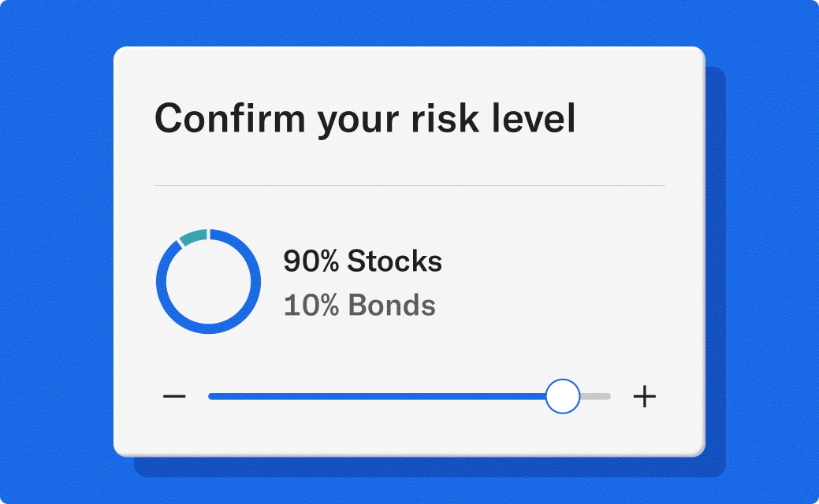This screenshot has width=819, height=504.
Task: Click the slider handle to confirm position
Action: (563, 395)
